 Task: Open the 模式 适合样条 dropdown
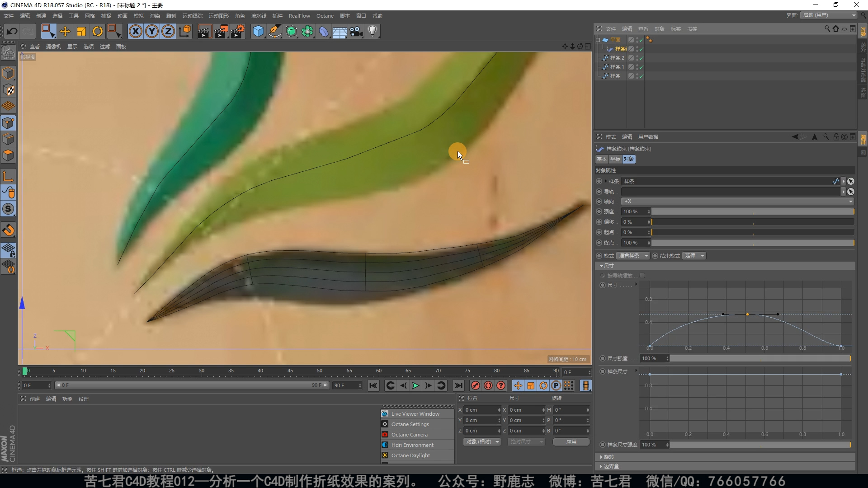(x=633, y=256)
